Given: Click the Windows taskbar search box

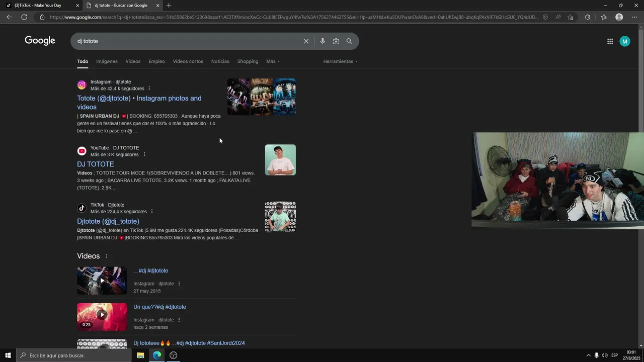Looking at the screenshot, I should 73,355.
